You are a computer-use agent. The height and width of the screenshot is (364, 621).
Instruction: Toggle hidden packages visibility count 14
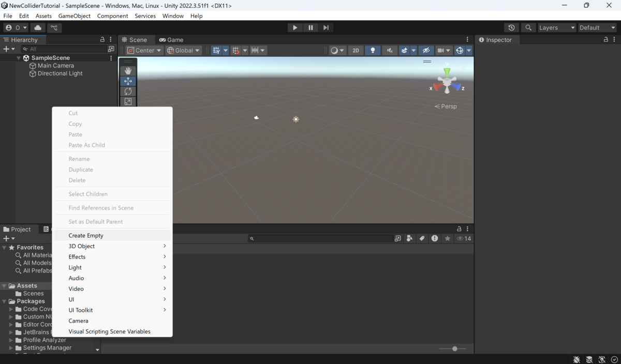(464, 238)
